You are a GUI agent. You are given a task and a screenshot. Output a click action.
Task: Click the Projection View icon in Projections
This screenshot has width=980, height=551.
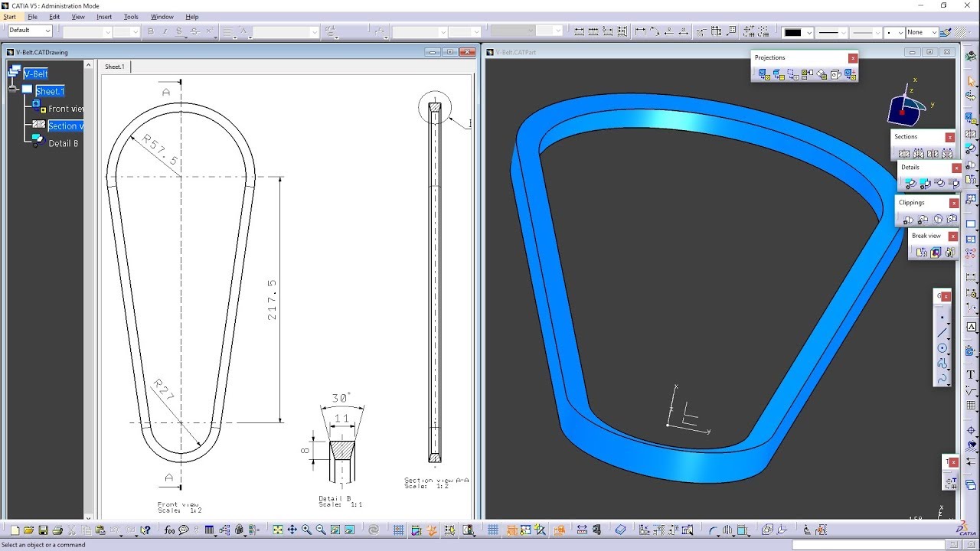[x=807, y=74]
